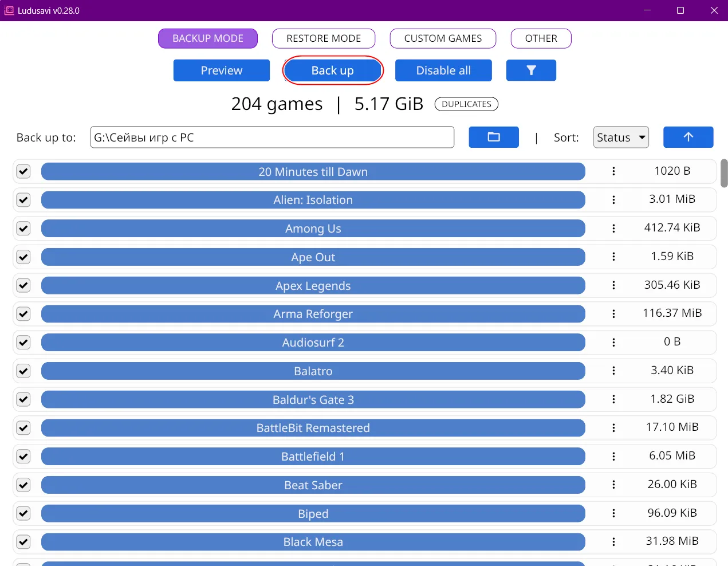Open the OTHER tab
728x566 pixels.
(541, 38)
